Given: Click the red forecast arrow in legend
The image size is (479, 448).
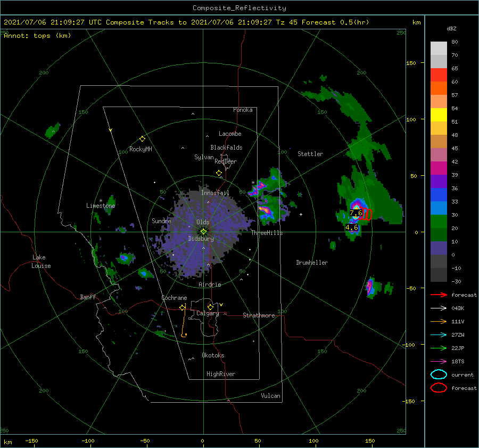Looking at the screenshot, I should [x=439, y=295].
